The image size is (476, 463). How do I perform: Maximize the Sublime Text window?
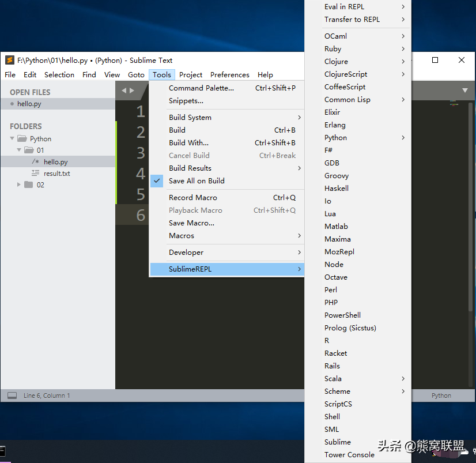(x=435, y=60)
